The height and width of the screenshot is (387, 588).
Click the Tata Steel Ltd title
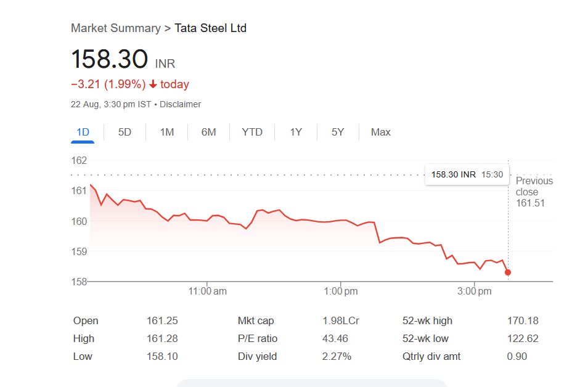point(210,28)
